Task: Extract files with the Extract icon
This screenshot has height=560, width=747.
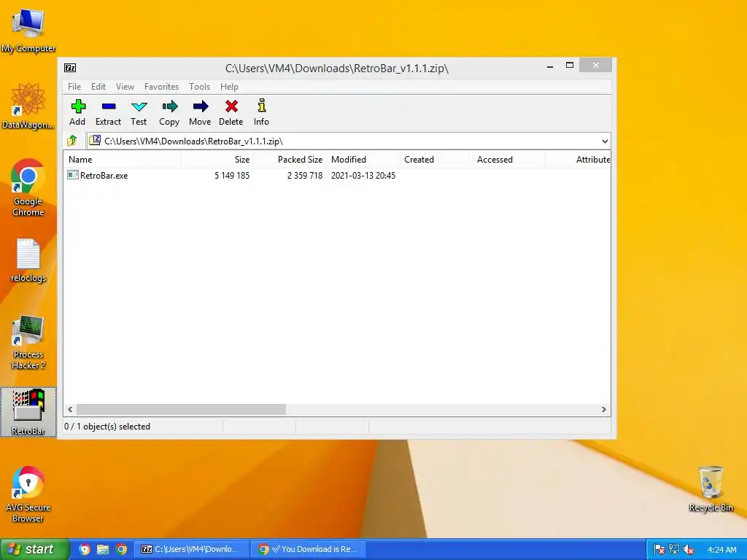Action: tap(109, 106)
